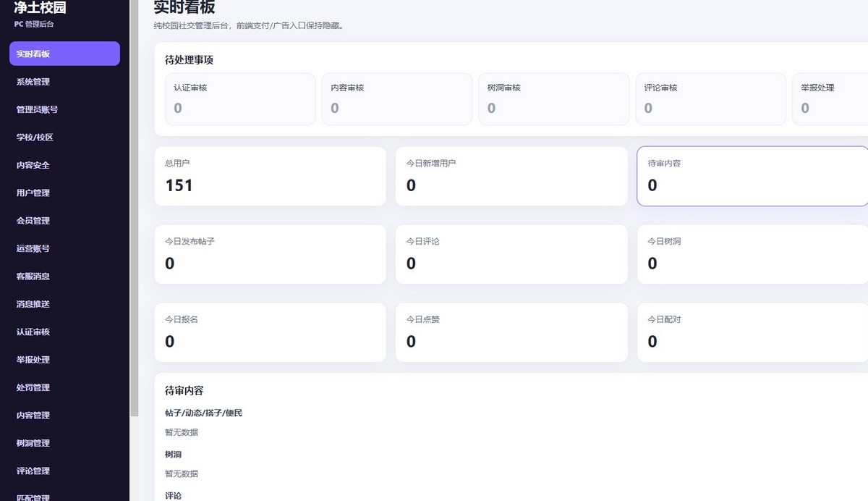Go to 消息推送

click(64, 304)
